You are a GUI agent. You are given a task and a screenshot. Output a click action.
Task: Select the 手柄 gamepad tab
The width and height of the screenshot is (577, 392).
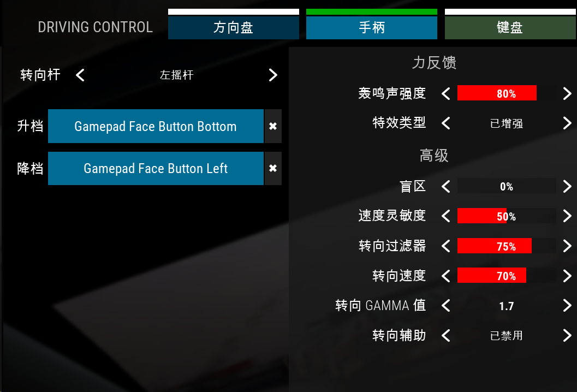coord(372,28)
